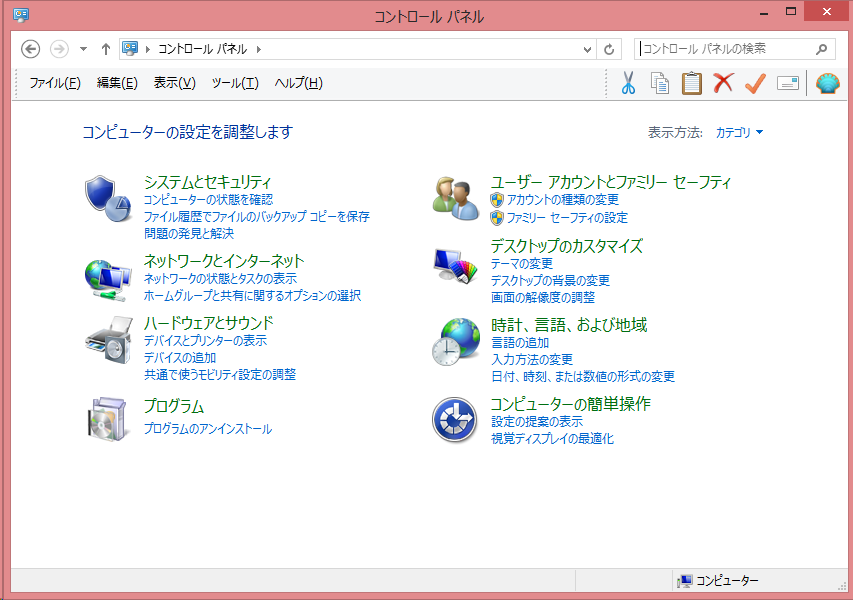Click the computer icon in status bar

pyautogui.click(x=684, y=581)
